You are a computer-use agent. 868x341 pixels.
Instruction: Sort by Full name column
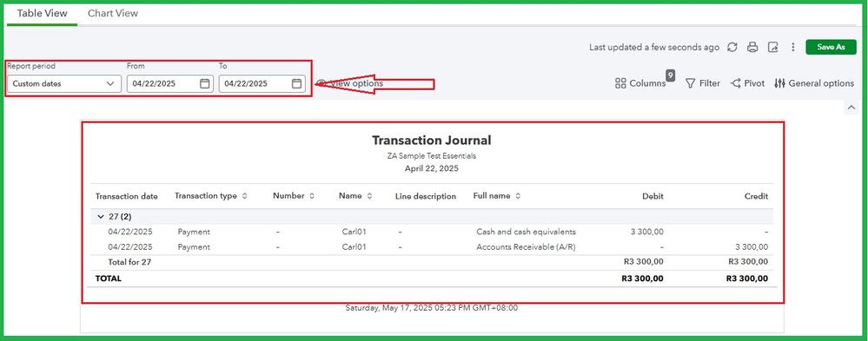518,196
